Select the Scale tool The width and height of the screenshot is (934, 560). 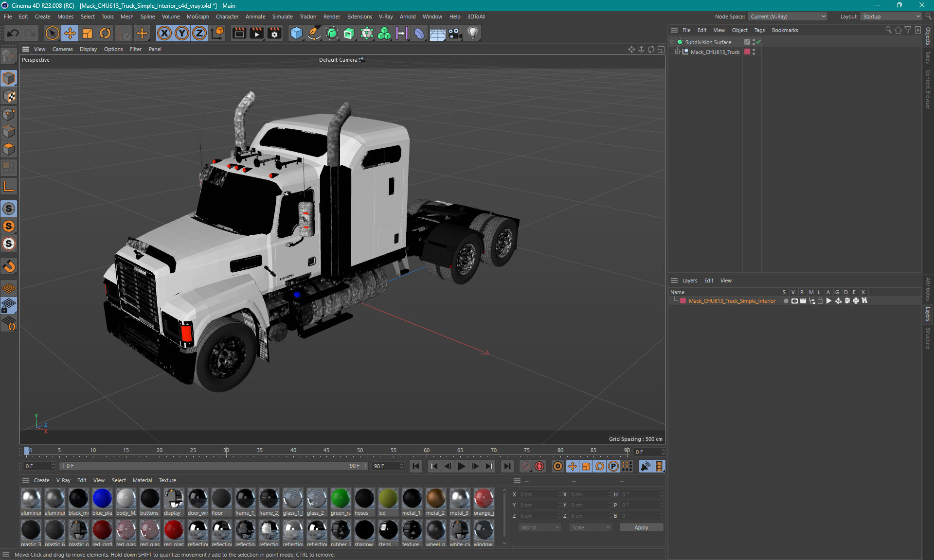click(x=88, y=33)
